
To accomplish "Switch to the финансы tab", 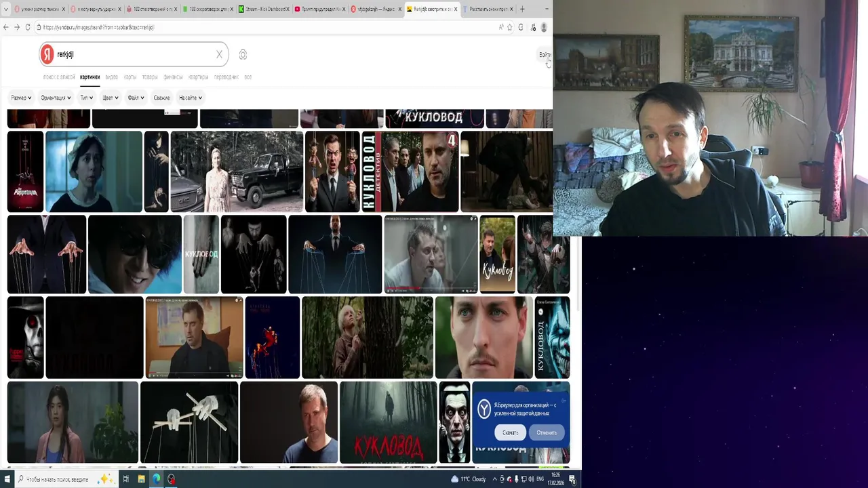I will coord(173,77).
